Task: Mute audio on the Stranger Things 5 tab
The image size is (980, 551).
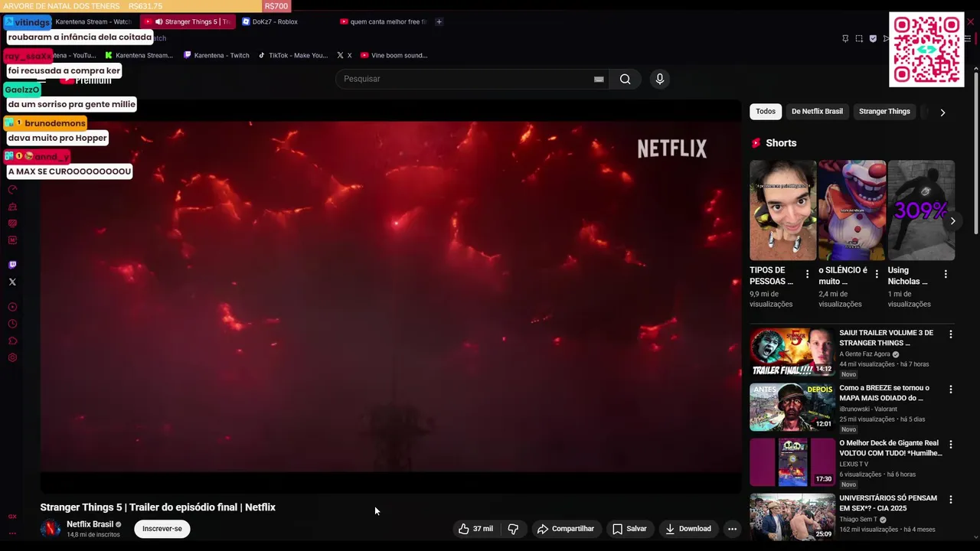Action: pyautogui.click(x=159, y=21)
